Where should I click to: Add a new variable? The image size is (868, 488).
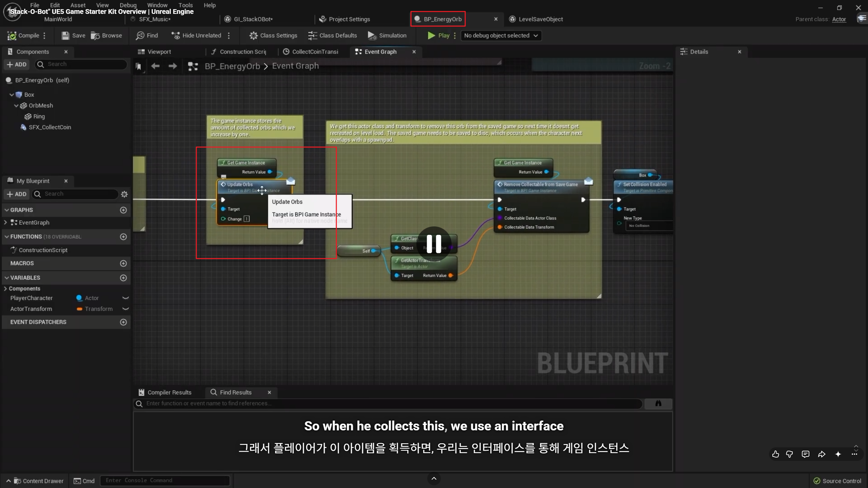tap(123, 278)
